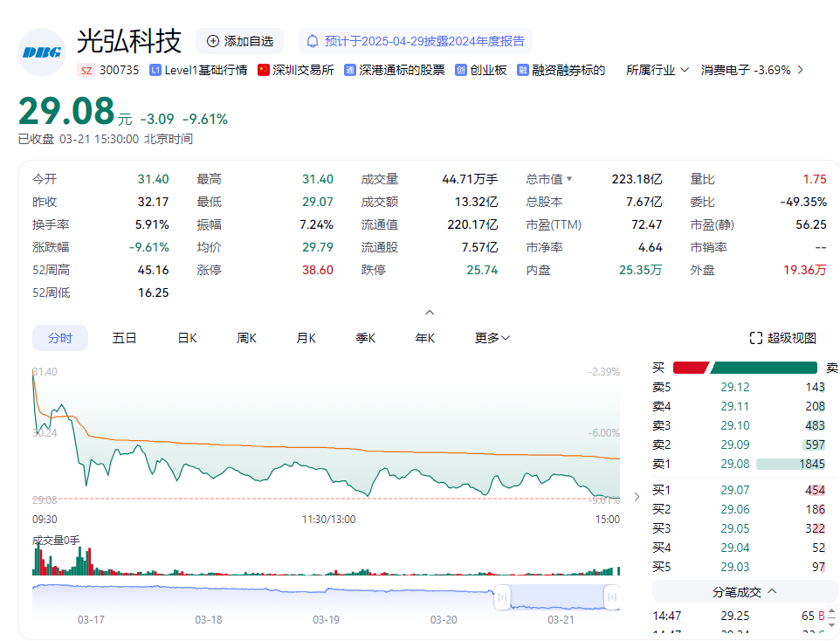Click the 换手率 5.91% value

[x=152, y=224]
